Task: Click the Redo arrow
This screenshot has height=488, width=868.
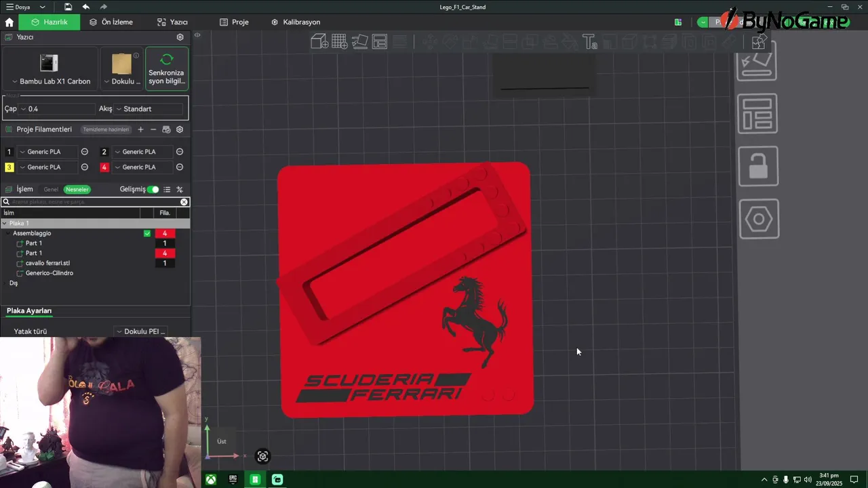Action: [x=104, y=7]
